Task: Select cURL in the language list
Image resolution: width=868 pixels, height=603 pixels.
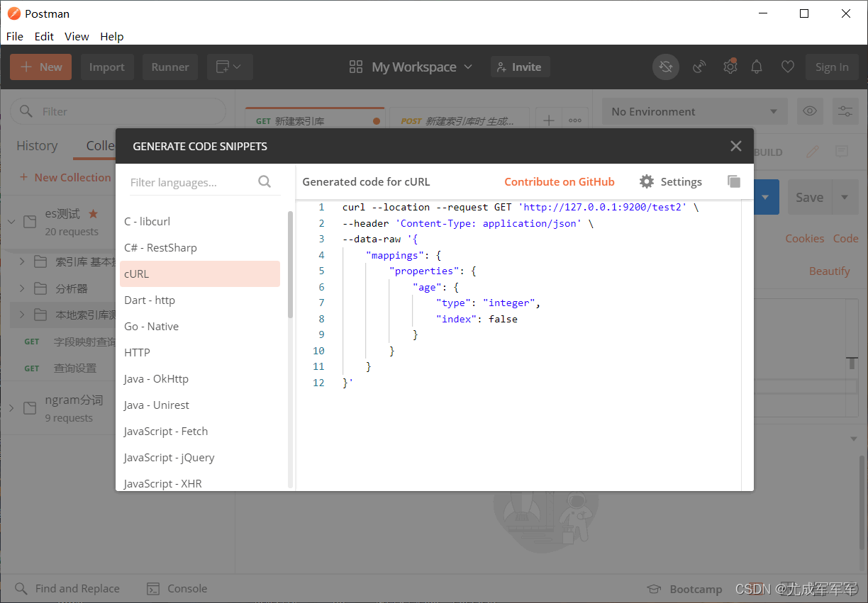Action: 200,274
